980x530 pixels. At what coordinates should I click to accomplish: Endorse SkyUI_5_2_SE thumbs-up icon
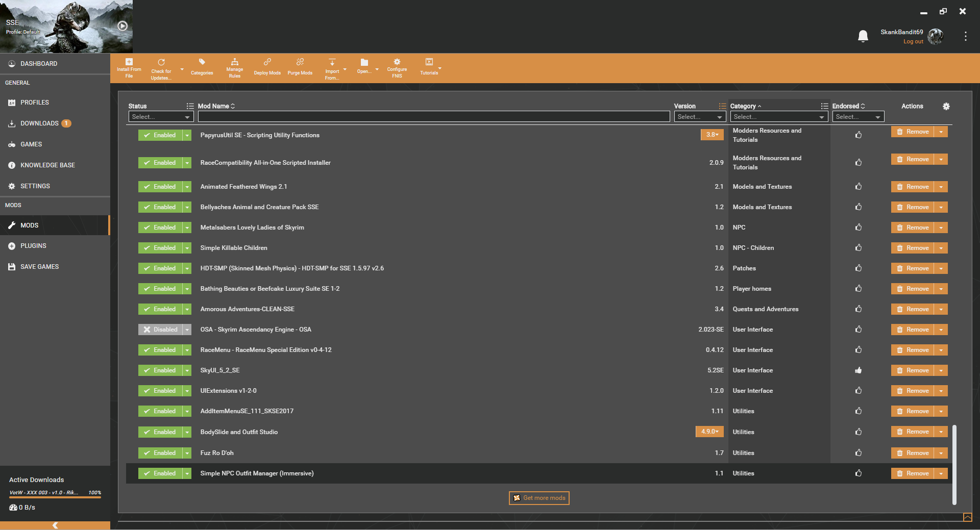click(859, 370)
